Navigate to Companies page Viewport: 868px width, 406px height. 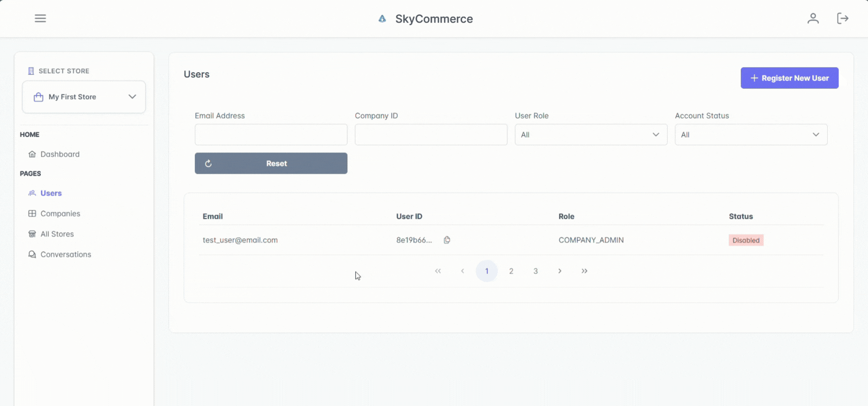(60, 214)
